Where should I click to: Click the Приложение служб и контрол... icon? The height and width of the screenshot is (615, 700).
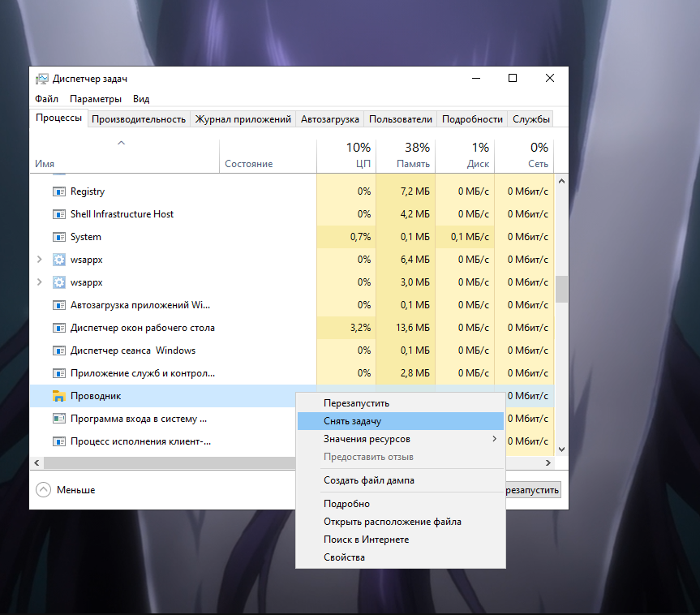pos(59,373)
